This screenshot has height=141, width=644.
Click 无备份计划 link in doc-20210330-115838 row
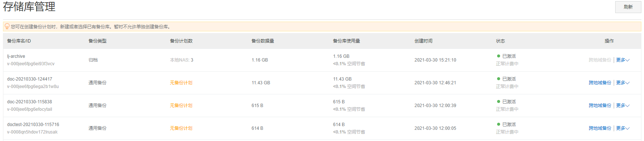181,106
